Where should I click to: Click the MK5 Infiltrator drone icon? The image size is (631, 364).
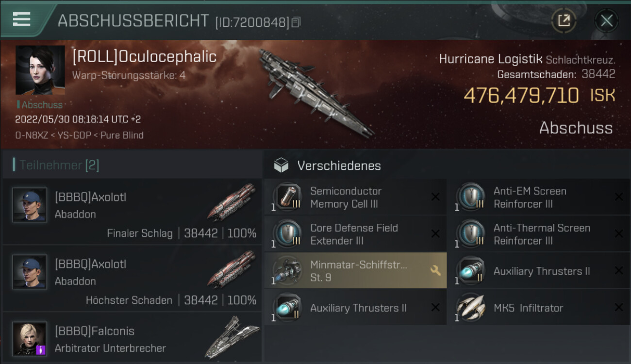point(470,308)
